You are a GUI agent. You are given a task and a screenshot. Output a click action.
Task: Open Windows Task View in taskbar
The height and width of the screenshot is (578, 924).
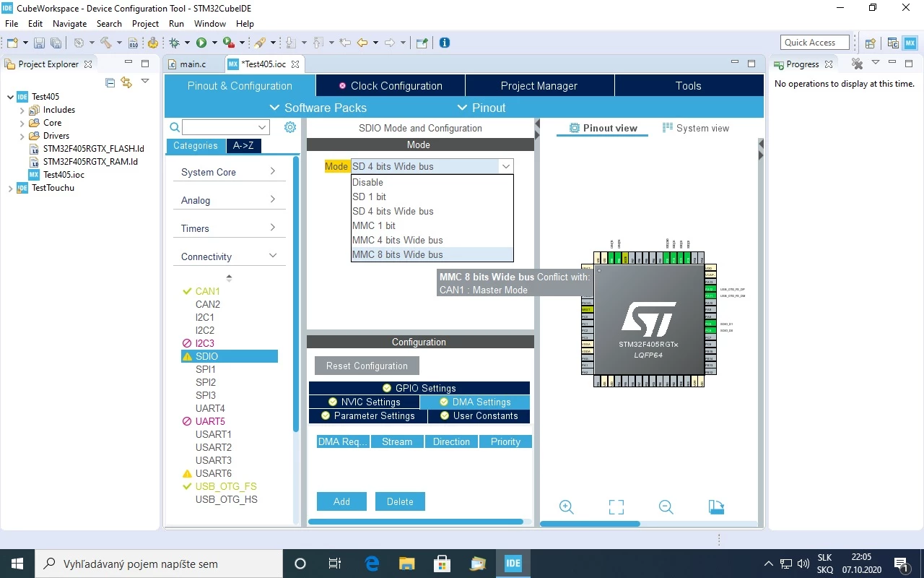pyautogui.click(x=334, y=564)
